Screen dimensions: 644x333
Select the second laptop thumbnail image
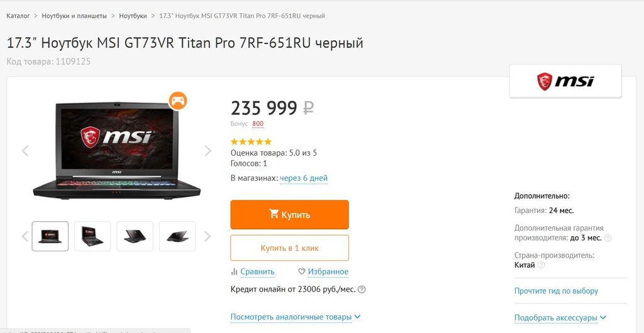tap(92, 236)
